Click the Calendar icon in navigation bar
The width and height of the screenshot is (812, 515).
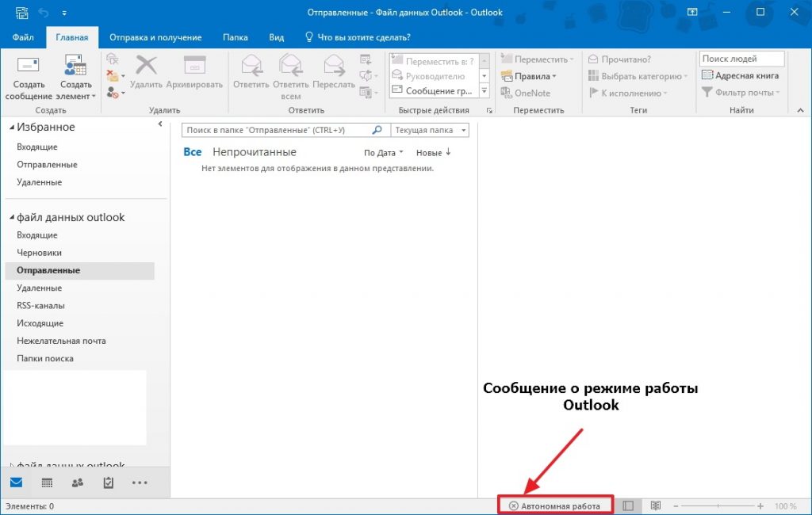[x=47, y=483]
